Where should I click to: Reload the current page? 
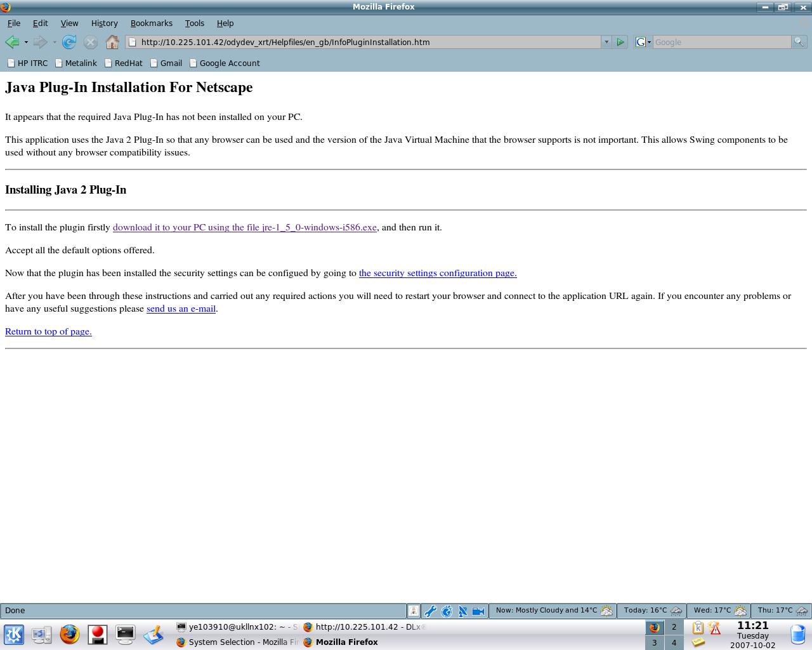click(x=69, y=42)
